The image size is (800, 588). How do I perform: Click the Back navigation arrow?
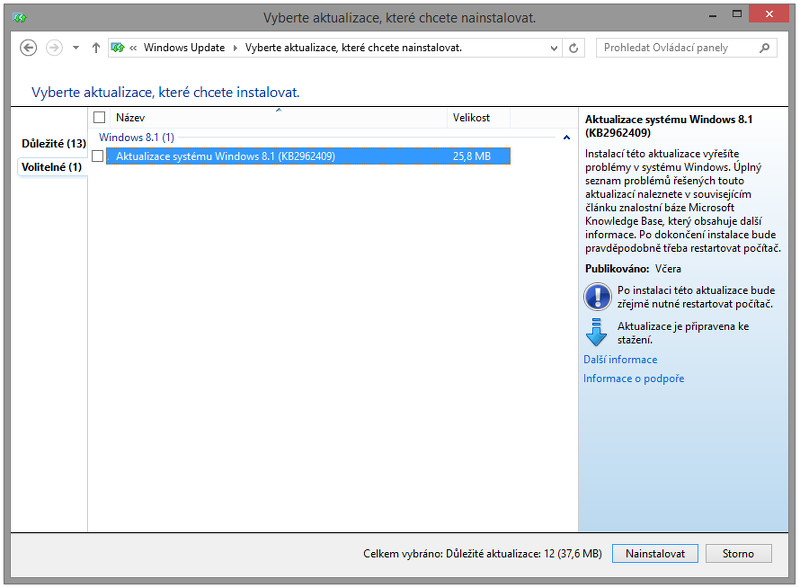point(28,48)
